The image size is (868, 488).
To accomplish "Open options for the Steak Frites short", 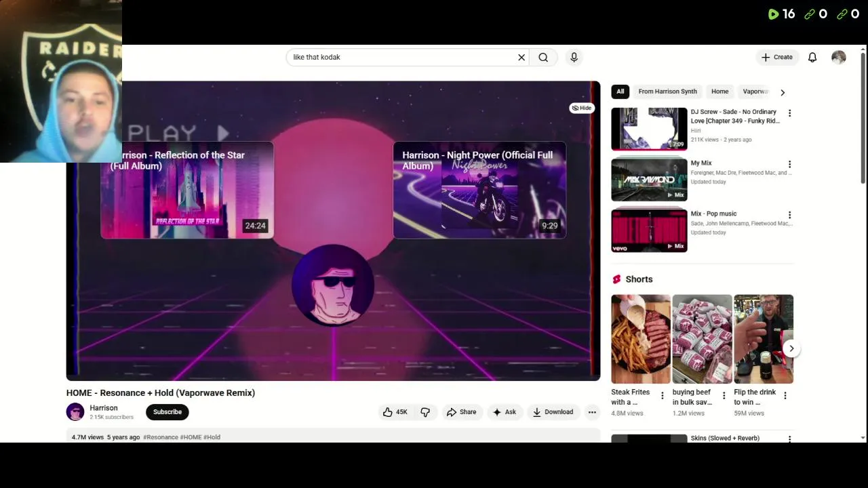I will [x=663, y=396].
